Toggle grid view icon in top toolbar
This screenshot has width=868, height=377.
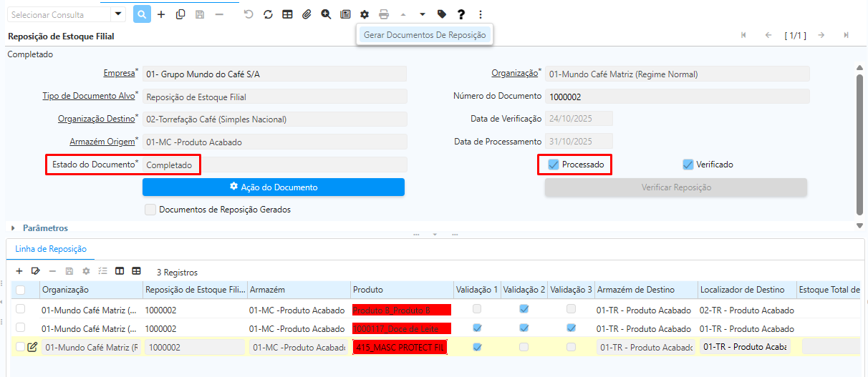tap(287, 14)
